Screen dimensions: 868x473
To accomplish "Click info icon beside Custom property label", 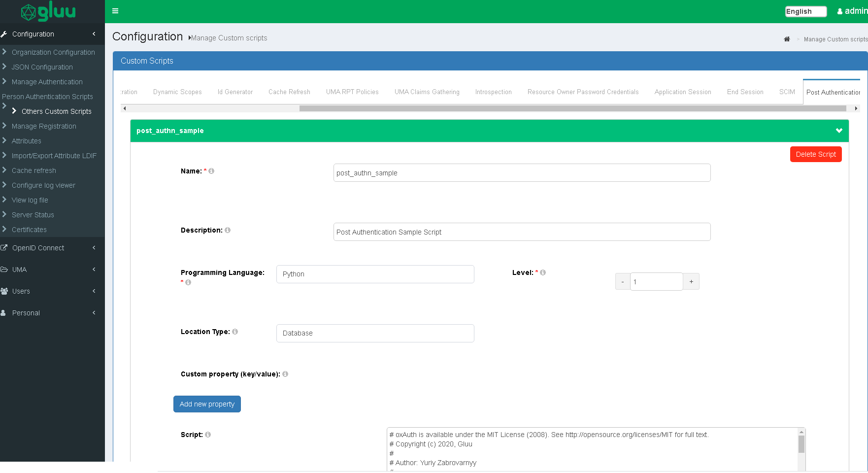I will coord(285,374).
